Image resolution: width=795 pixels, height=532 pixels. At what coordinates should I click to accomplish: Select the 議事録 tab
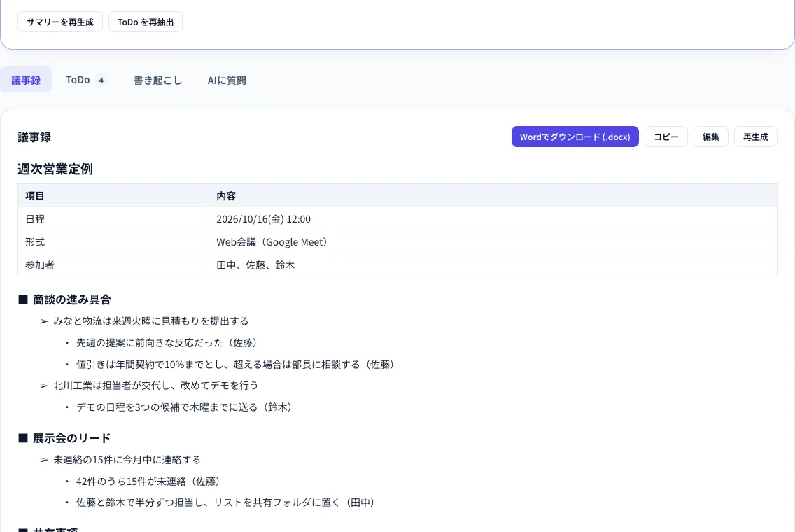[26, 80]
